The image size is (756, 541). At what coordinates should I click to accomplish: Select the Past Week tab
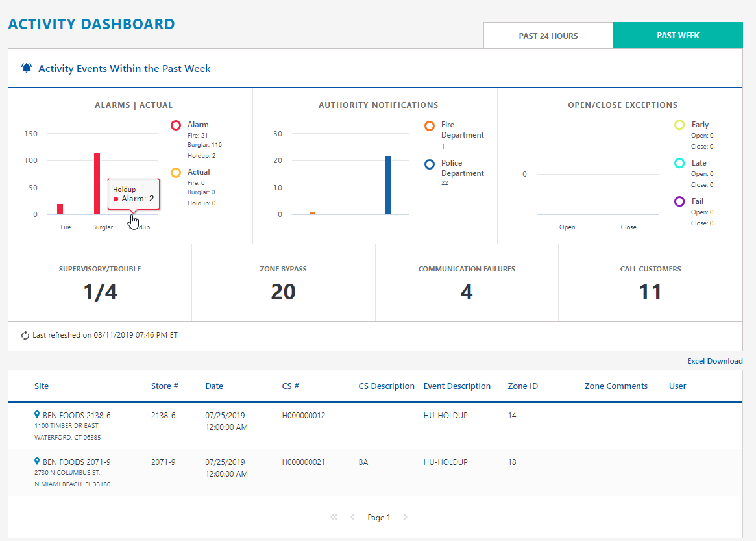pos(677,36)
